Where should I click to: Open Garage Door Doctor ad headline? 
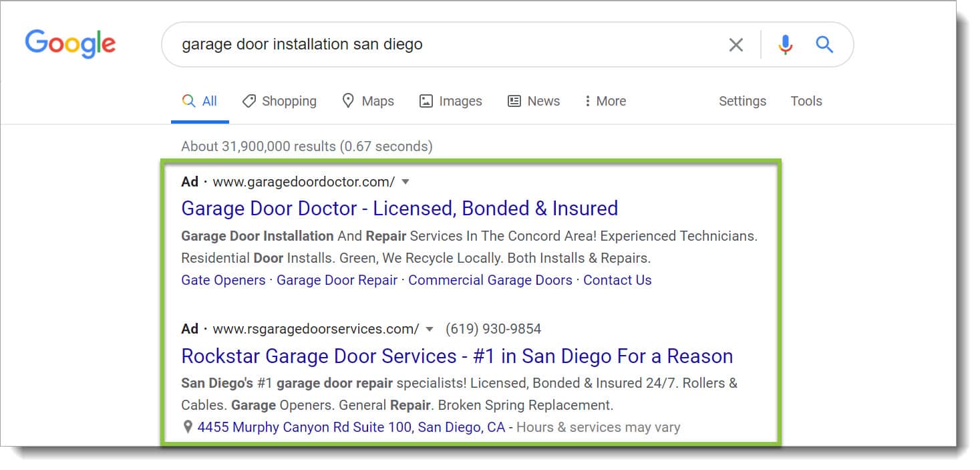click(x=399, y=208)
